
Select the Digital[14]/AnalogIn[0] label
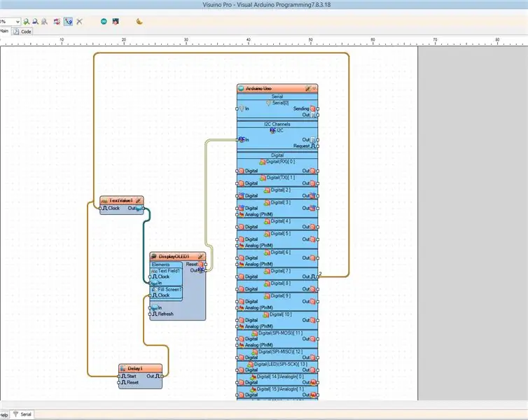click(280, 377)
